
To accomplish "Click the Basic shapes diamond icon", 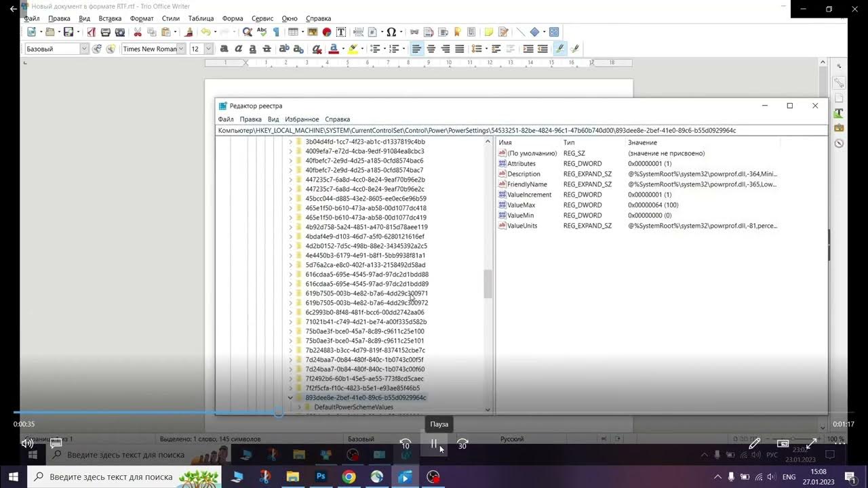I will point(534,32).
